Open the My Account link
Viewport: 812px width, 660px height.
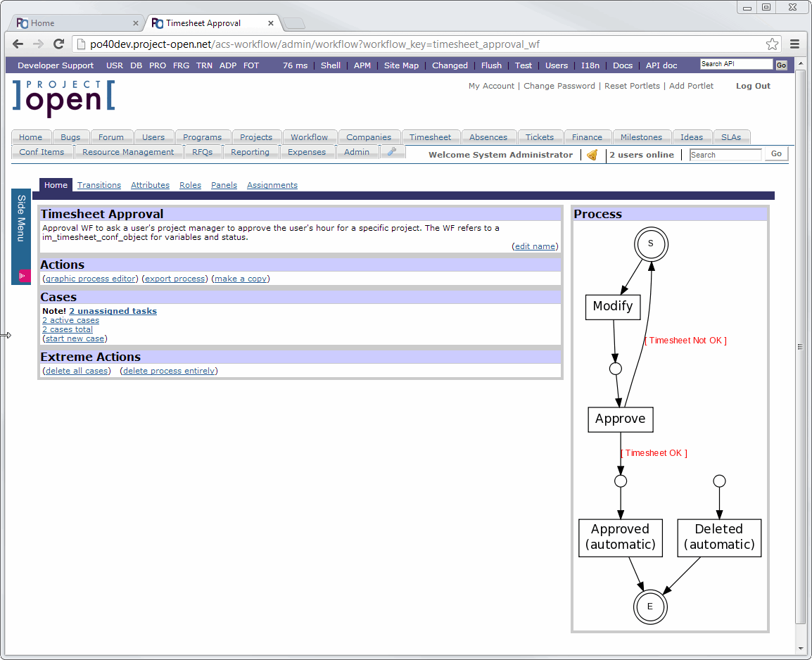point(491,86)
